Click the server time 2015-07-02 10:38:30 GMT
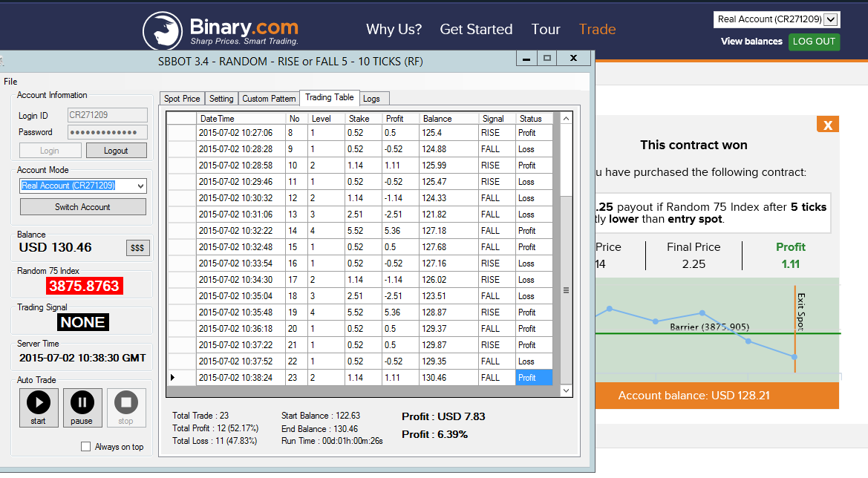The image size is (868, 478). pos(82,358)
